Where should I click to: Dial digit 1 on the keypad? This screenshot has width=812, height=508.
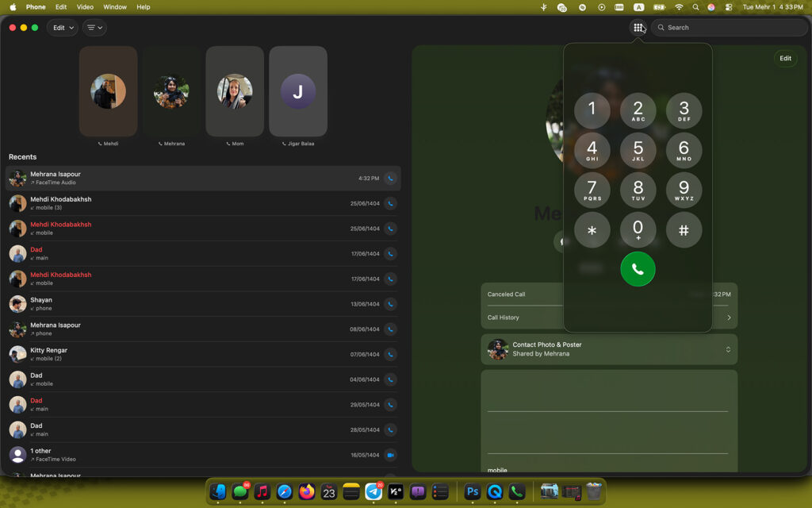592,110
